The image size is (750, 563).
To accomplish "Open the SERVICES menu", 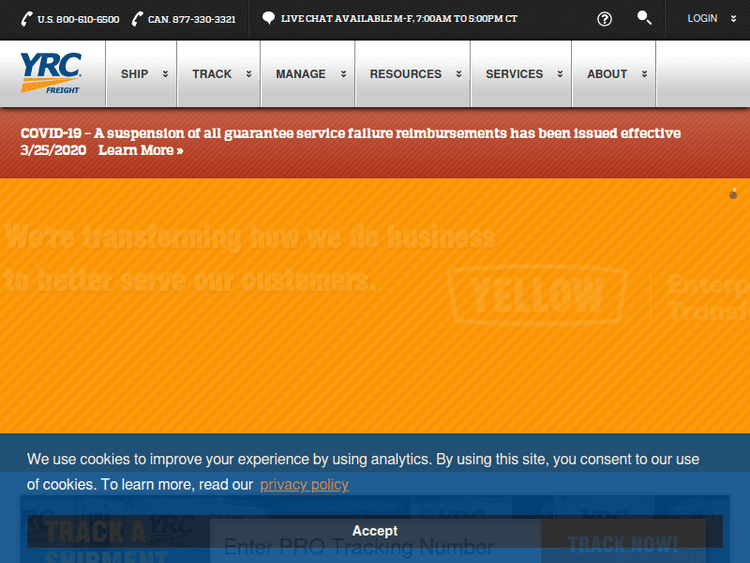I will 520,74.
